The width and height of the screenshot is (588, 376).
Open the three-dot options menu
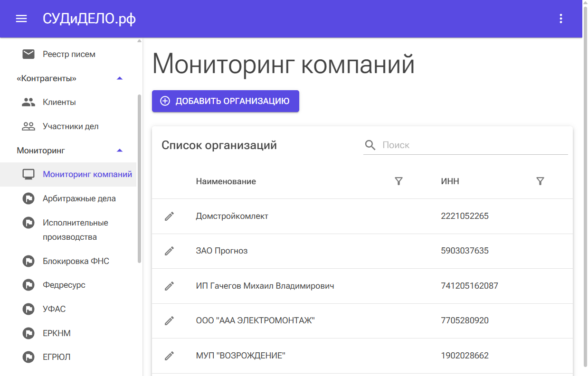pos(561,19)
